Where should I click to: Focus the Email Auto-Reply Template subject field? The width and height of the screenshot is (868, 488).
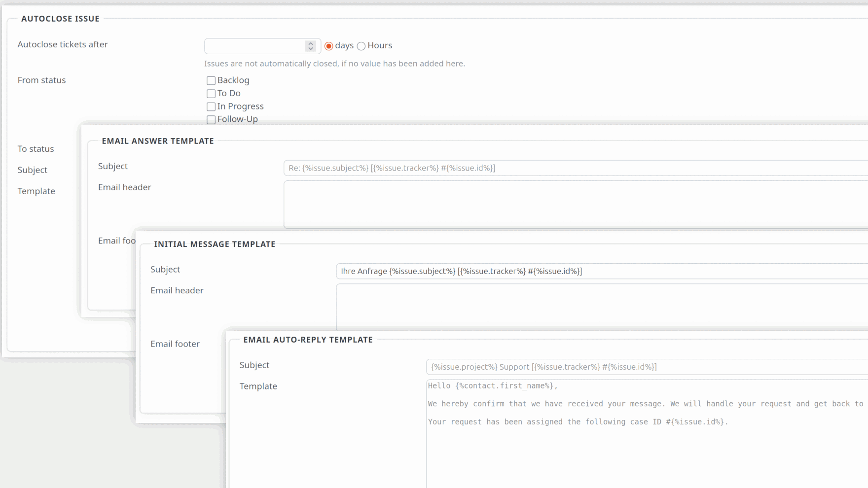(647, 367)
